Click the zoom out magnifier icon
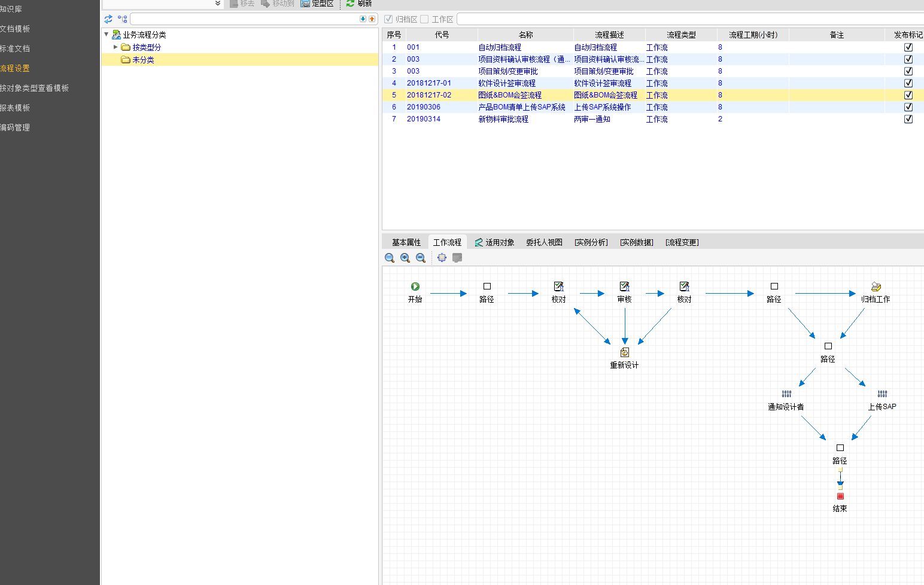 click(x=421, y=258)
